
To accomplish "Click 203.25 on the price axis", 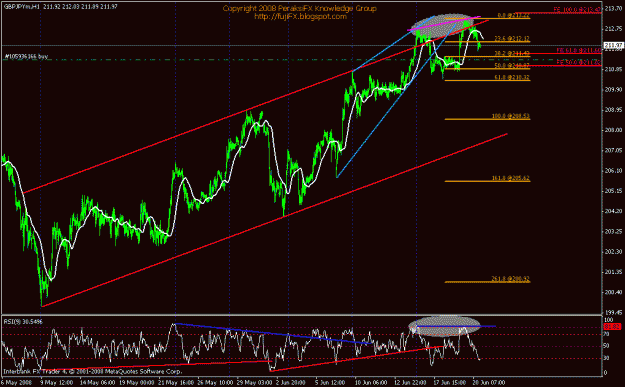I will pyautogui.click(x=613, y=231).
